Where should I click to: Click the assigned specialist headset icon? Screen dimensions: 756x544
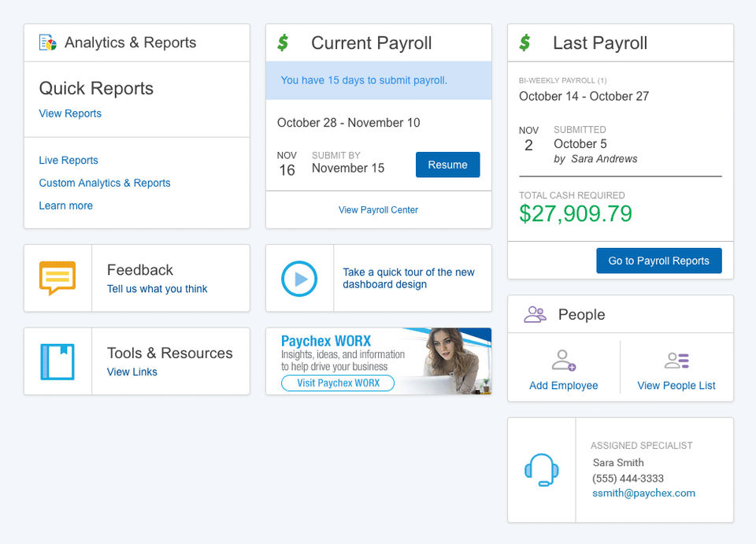(542, 470)
